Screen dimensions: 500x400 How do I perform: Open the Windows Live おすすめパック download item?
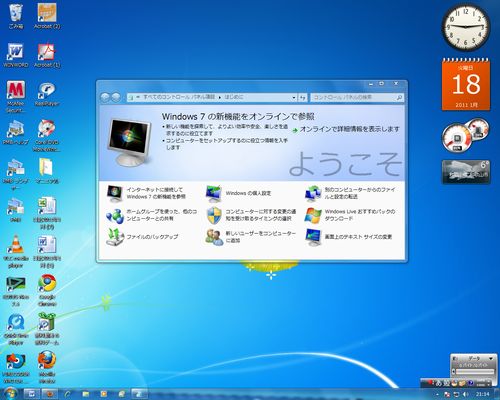click(350, 215)
